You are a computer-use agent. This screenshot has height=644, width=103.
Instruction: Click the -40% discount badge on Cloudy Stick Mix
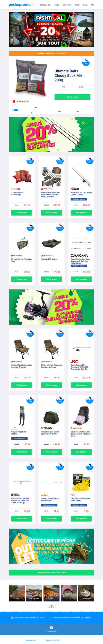coord(86,62)
